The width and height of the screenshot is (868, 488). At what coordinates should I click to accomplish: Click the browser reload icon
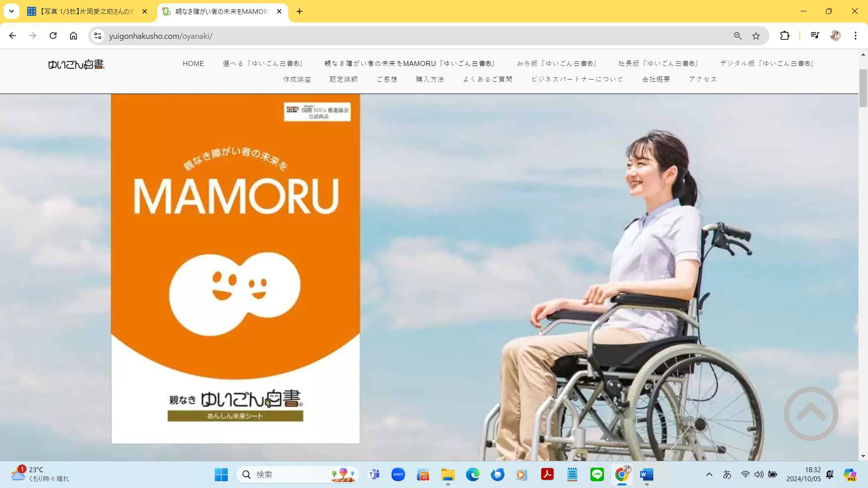(53, 36)
